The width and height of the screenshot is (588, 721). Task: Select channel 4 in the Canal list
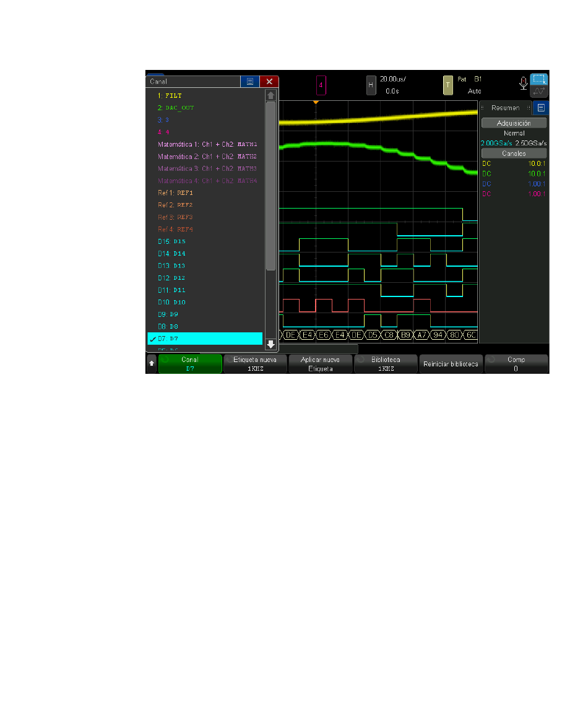click(x=205, y=132)
